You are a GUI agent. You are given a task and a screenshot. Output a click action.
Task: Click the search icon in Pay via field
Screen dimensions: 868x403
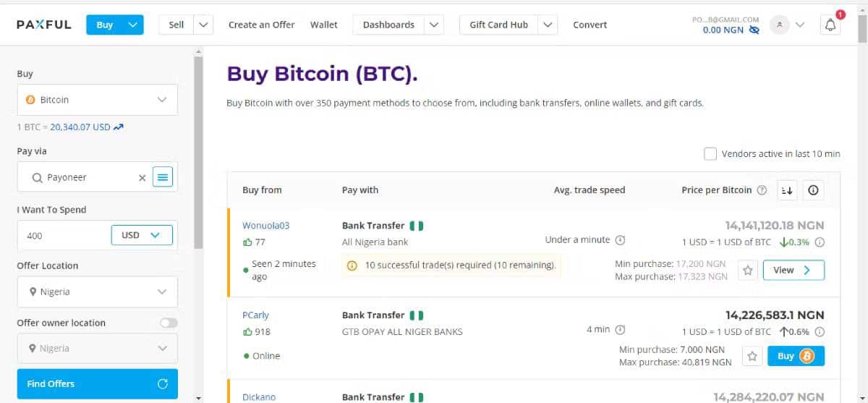tap(37, 177)
